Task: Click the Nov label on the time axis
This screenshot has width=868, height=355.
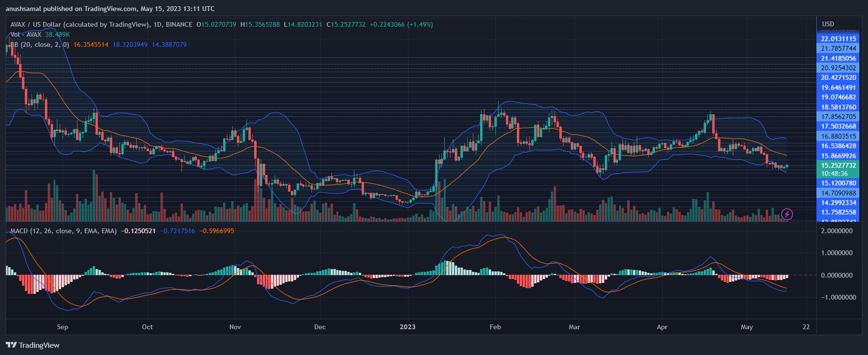Action: click(235, 327)
